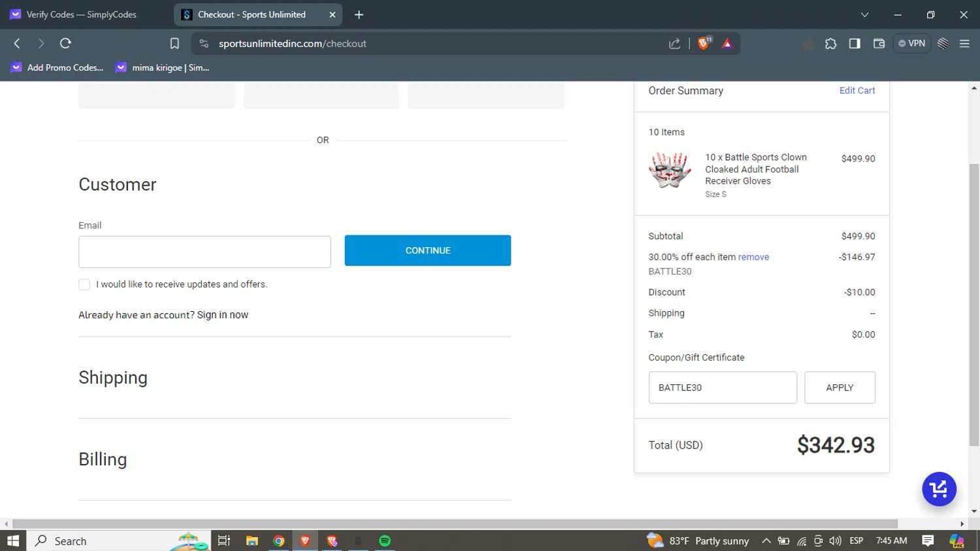This screenshot has height=551, width=980.
Task: Click remove next to 30.00% off
Action: 753,257
